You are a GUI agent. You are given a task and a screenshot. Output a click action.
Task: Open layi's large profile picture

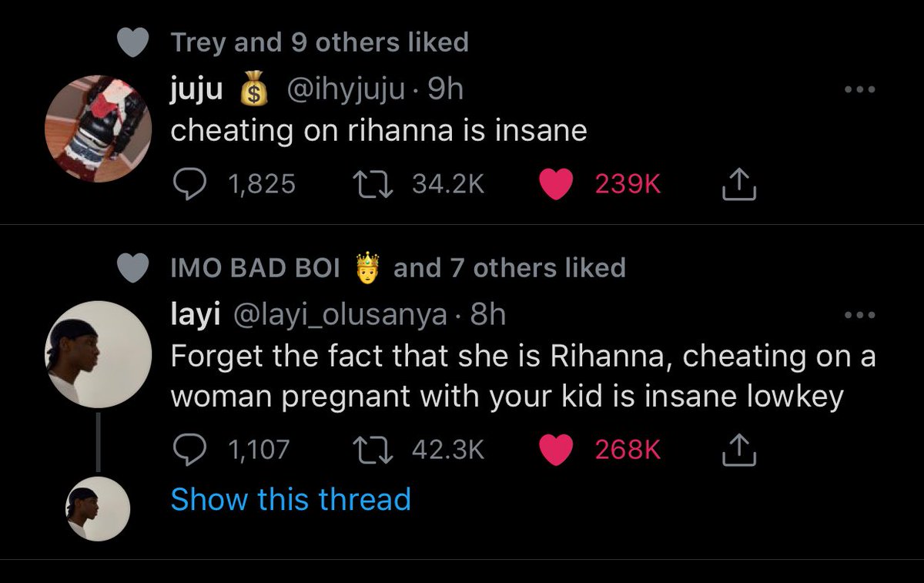click(98, 353)
